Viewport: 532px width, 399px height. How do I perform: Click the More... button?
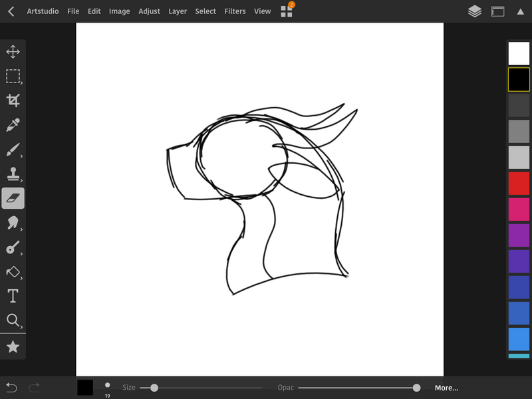pos(446,388)
